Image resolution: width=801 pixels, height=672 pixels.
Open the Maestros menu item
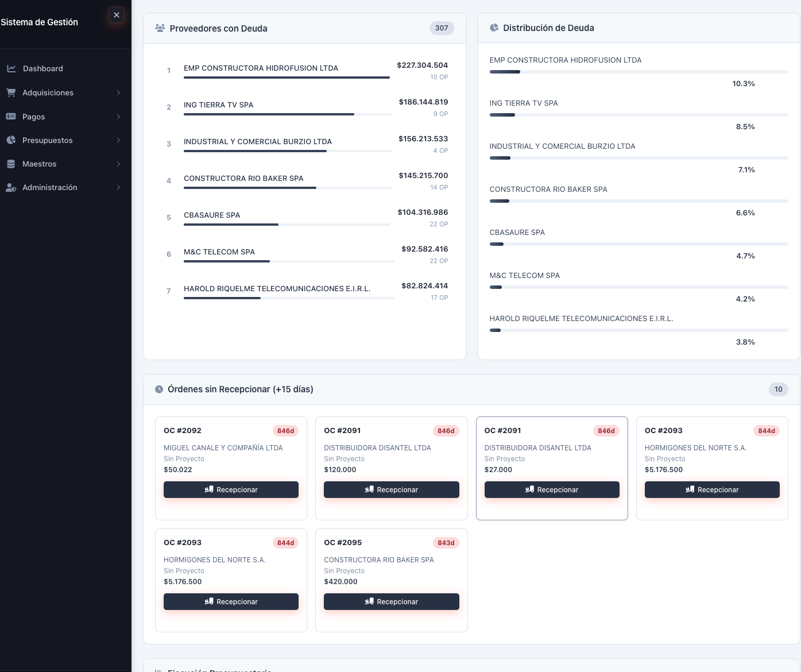65,164
